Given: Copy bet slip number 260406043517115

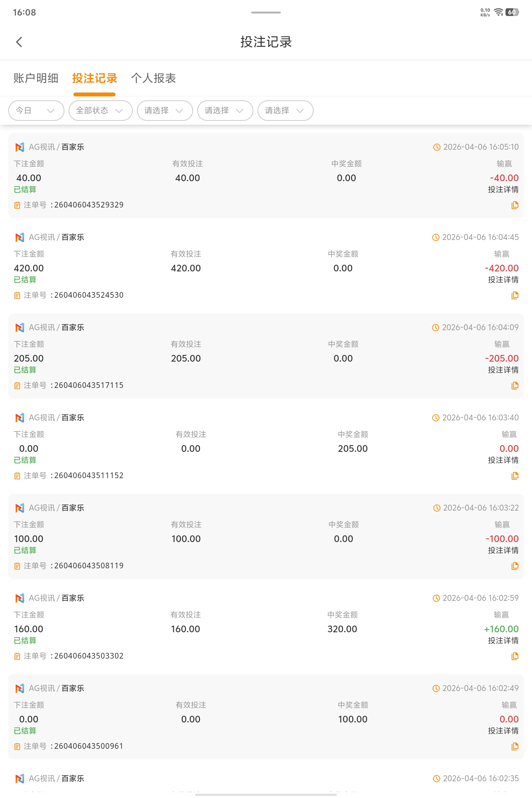Looking at the screenshot, I should tap(514, 385).
